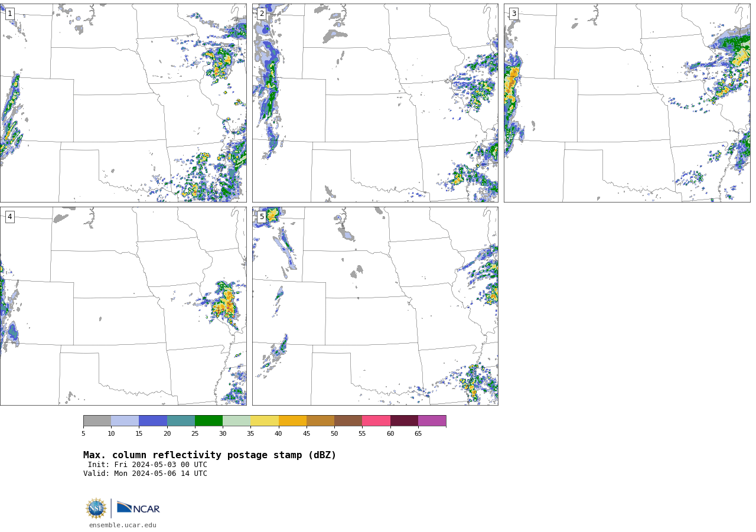Click the blue 15-20 dBZ swatch
Viewport: 756px width, 532px height.
pyautogui.click(x=153, y=421)
